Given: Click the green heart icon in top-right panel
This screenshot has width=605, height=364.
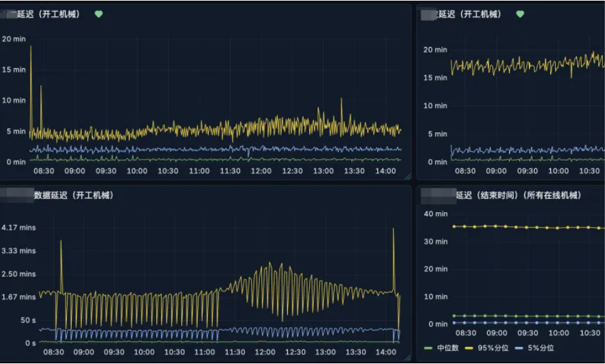Looking at the screenshot, I should click(x=520, y=14).
